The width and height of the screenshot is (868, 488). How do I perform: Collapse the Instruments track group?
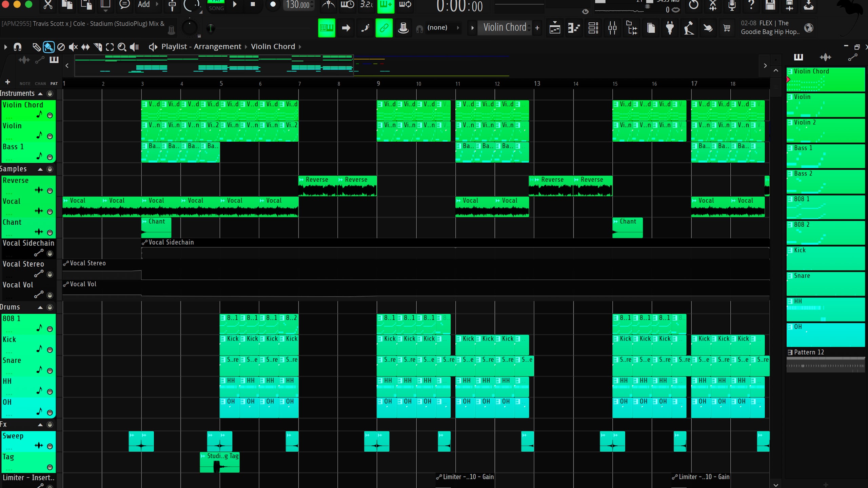click(x=40, y=94)
